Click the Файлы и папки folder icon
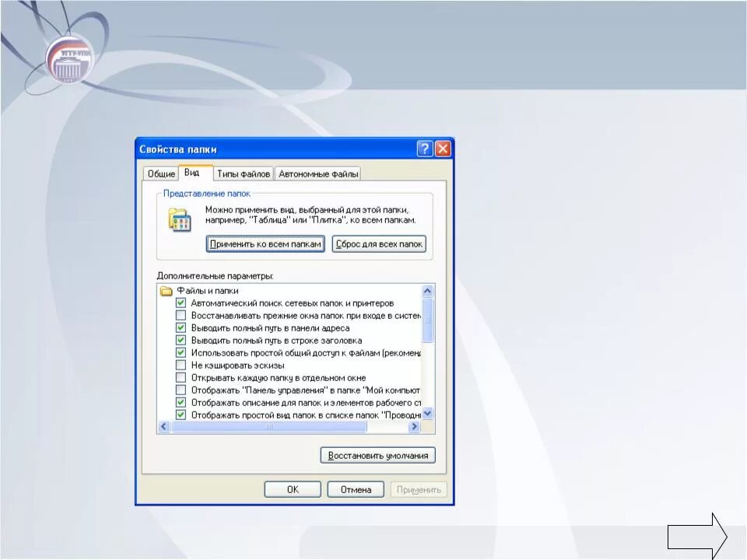This screenshot has width=747, height=560. tap(167, 290)
